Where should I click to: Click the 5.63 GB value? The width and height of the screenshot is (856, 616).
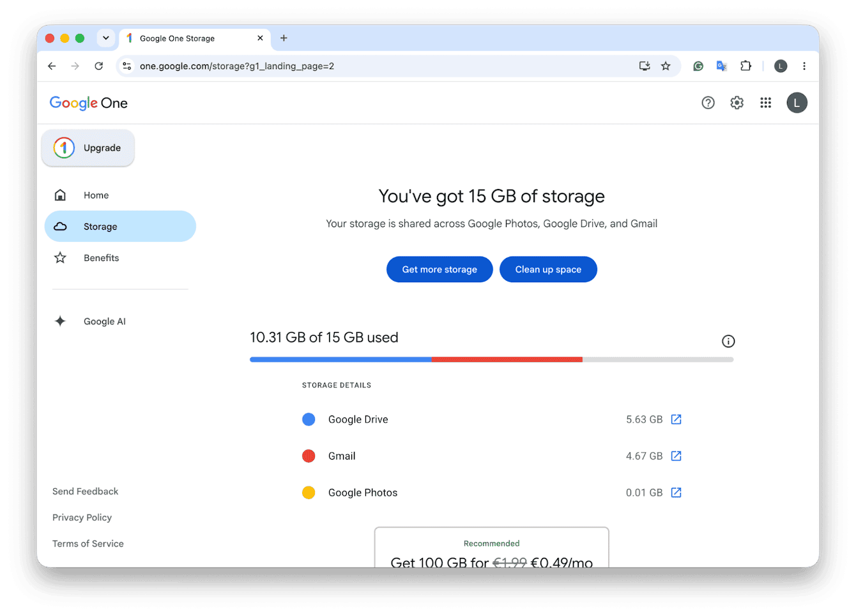645,419
